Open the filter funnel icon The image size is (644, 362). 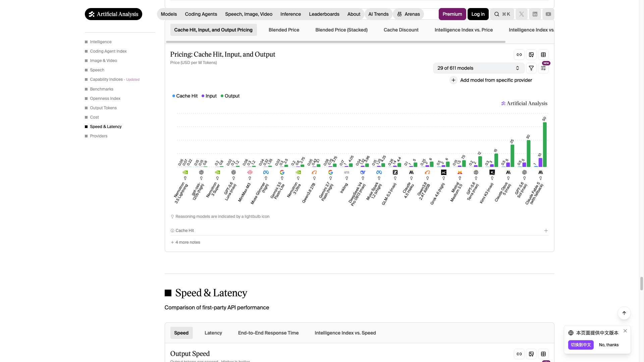[531, 68]
